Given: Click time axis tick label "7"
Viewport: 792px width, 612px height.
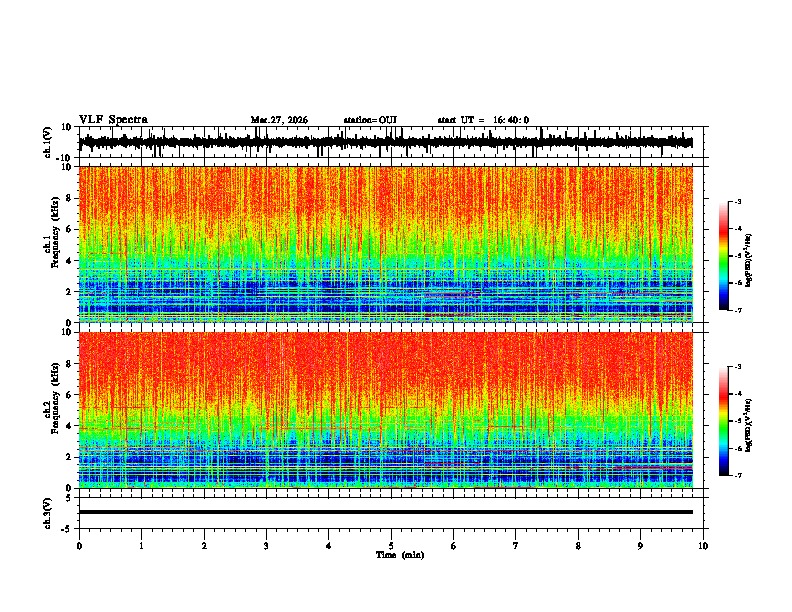Looking at the screenshot, I should [516, 546].
